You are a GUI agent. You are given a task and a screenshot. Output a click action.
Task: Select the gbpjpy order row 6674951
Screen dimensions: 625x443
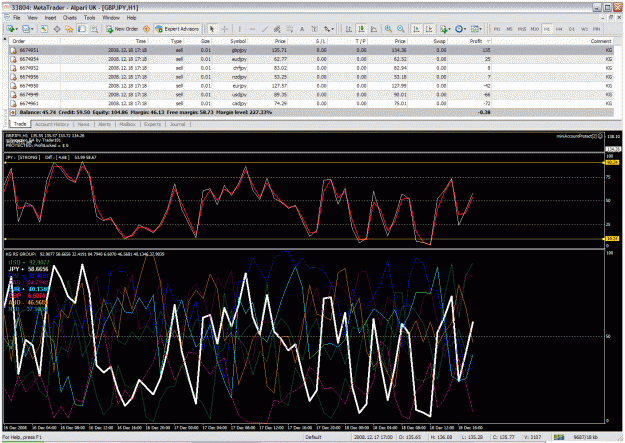[x=311, y=50]
